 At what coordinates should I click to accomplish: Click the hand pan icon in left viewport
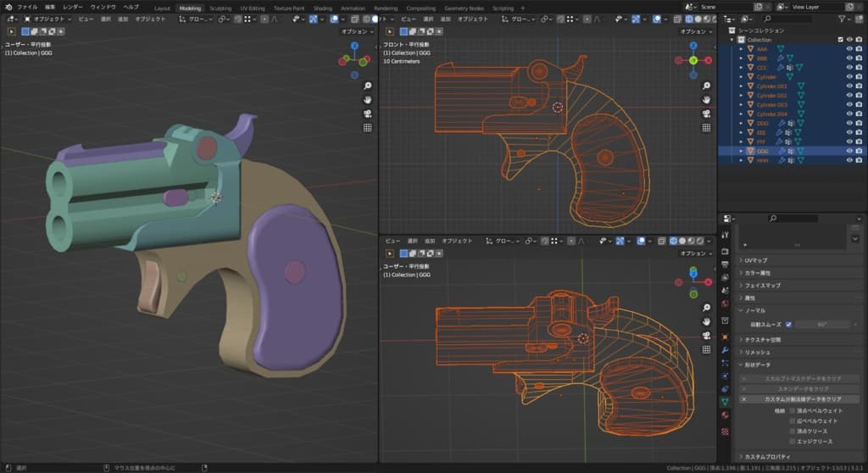(368, 100)
